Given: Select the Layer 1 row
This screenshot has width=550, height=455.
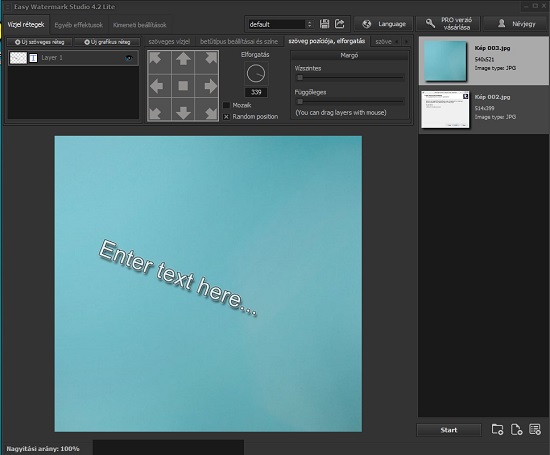Looking at the screenshot, I should pos(73,58).
